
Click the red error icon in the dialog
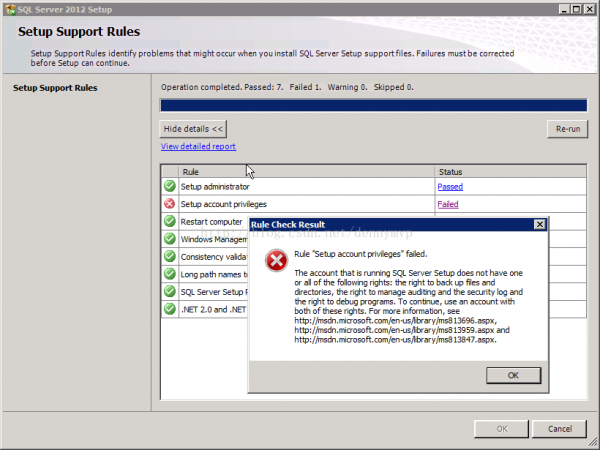[x=276, y=261]
